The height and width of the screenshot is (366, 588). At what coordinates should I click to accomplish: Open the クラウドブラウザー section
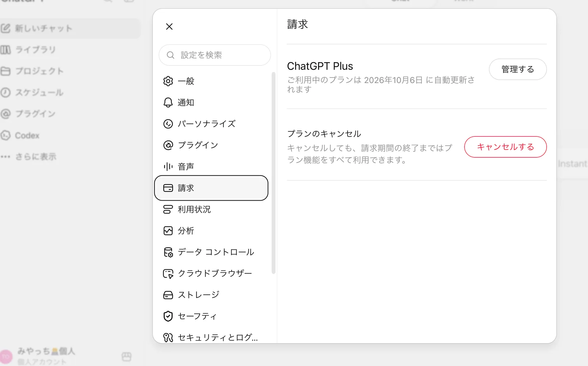click(x=211, y=273)
